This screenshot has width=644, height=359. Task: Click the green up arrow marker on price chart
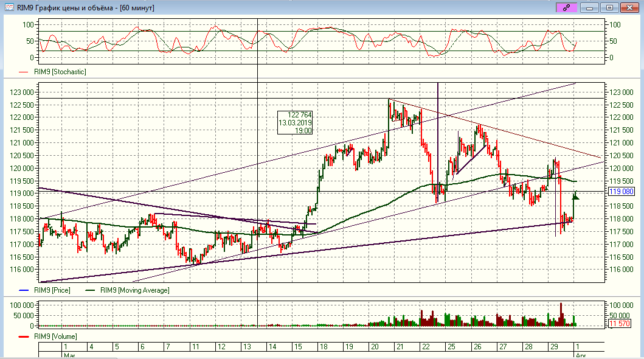click(x=576, y=196)
